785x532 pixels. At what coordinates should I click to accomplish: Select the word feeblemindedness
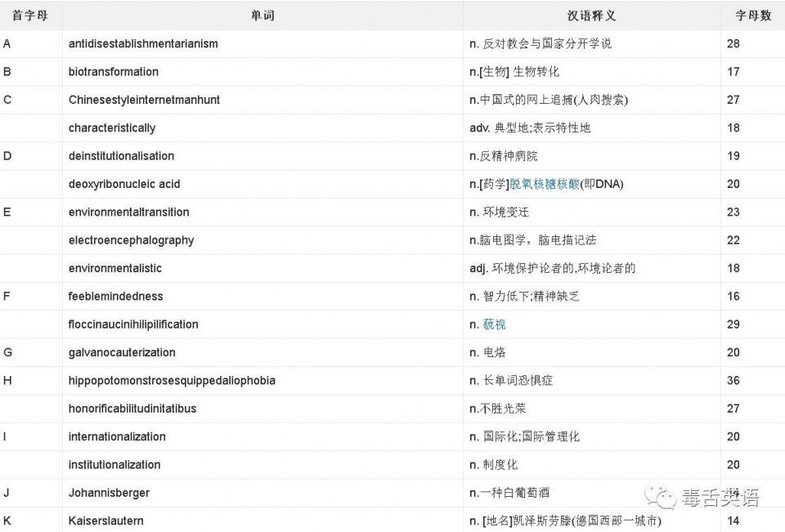pos(115,297)
